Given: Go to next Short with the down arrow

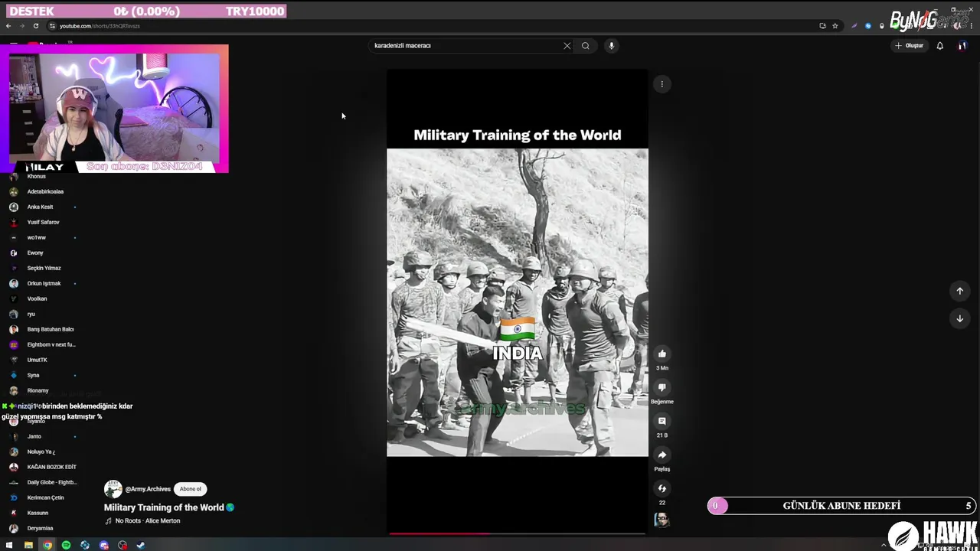Looking at the screenshot, I should pos(960,318).
